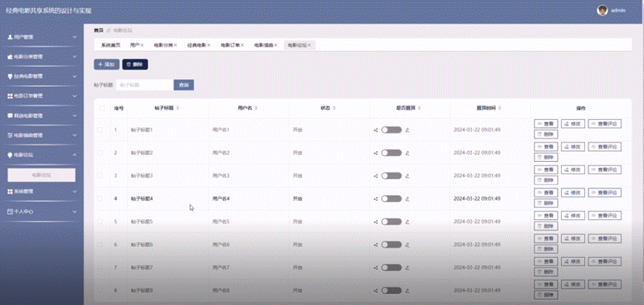The width and height of the screenshot is (644, 305).
Task: Click the admin avatar picture
Action: coord(602,11)
